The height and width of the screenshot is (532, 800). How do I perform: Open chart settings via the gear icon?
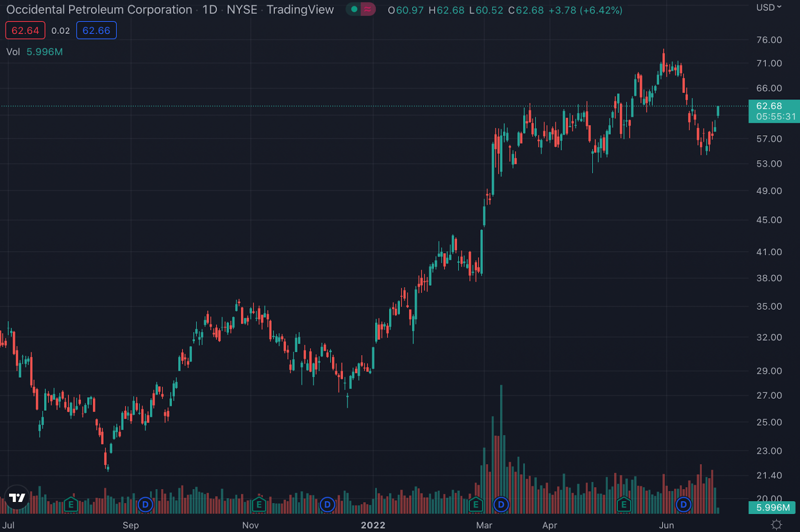[x=776, y=525]
